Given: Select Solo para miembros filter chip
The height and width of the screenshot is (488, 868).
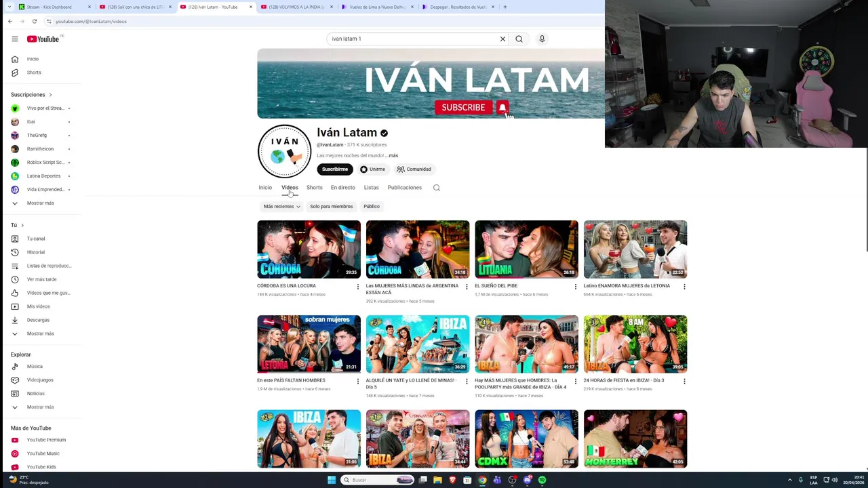Looking at the screenshot, I should point(332,207).
